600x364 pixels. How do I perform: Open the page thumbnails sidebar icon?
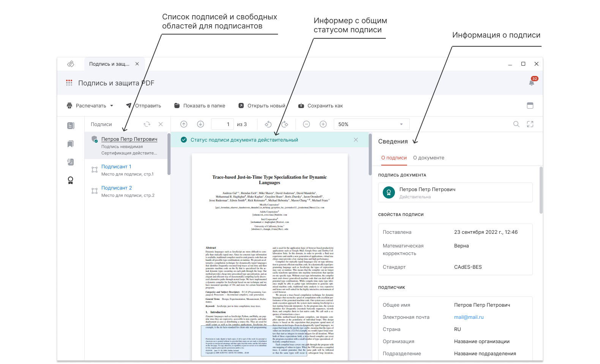coord(71,126)
